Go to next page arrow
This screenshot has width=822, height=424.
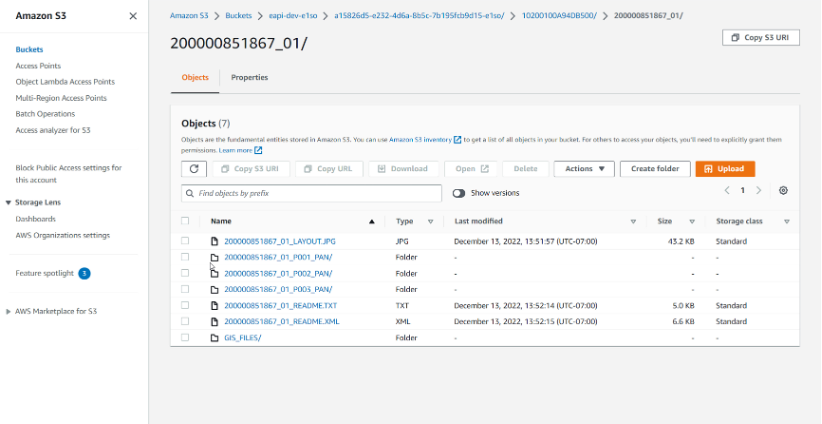tap(759, 190)
